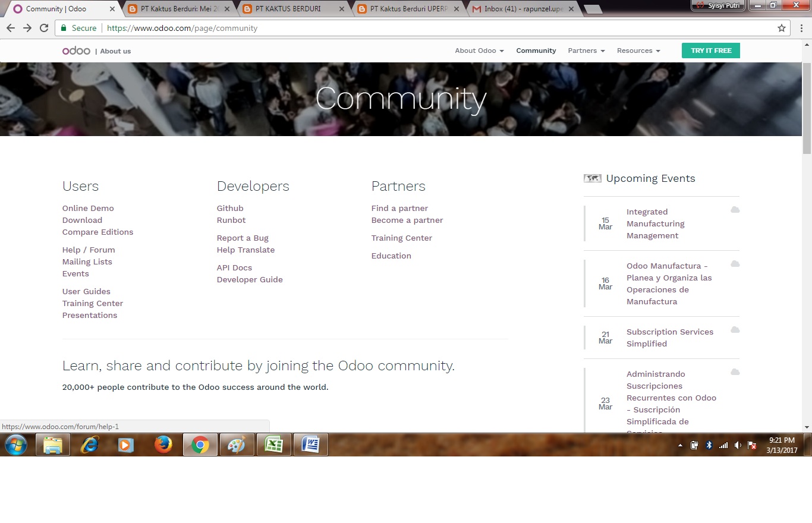Open the Windows Start menu
Image resolution: width=812 pixels, height=523 pixels.
click(x=16, y=445)
